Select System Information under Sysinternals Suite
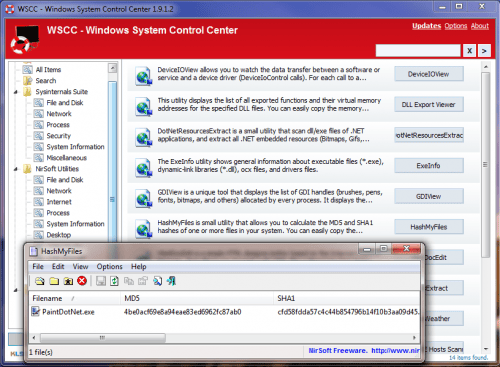This screenshot has width=500, height=367. (75, 147)
